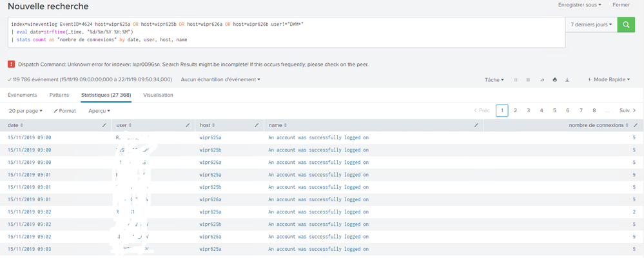644x258 pixels.
Task: Print the search results
Action: tap(554, 80)
